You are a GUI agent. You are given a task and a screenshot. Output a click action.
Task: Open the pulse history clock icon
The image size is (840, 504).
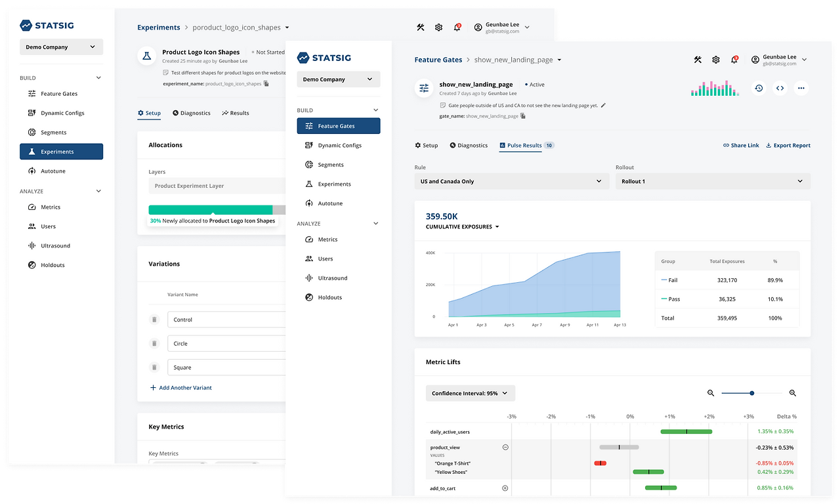(x=759, y=88)
